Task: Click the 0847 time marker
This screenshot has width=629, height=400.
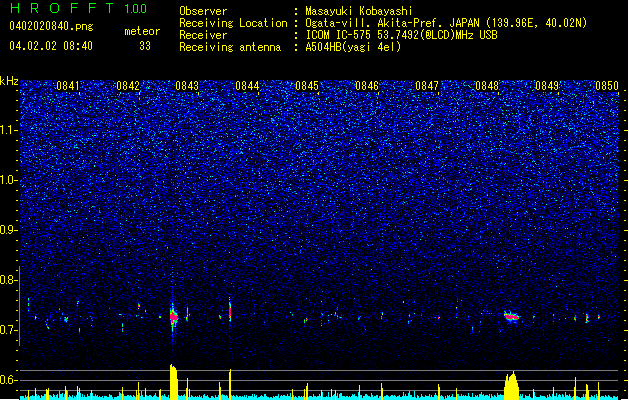Action: [427, 86]
